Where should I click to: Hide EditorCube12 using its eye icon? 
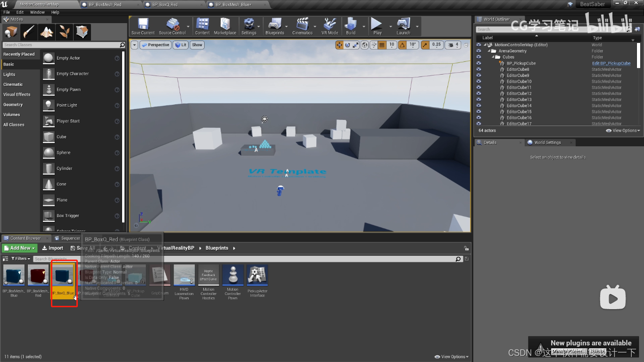tap(479, 93)
